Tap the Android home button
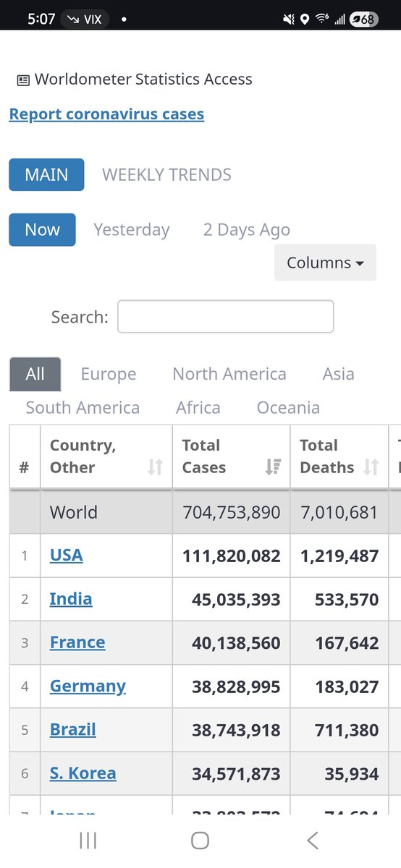 tap(200, 840)
